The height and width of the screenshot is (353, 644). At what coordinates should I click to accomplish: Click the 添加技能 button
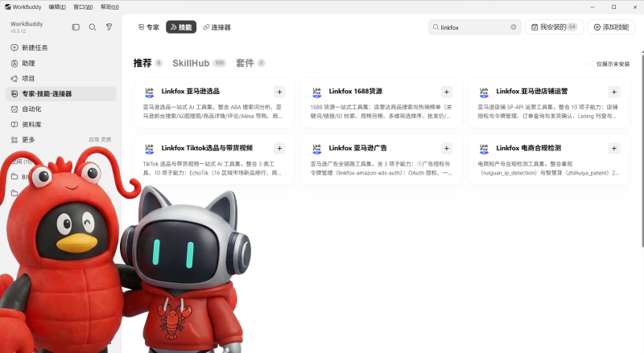point(611,27)
